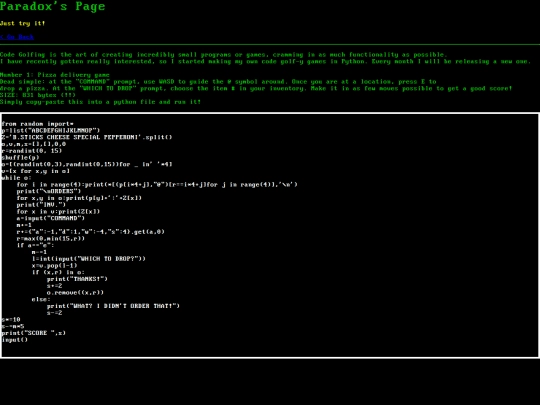
Task: Click the "drop a pizza. At the WHICH TO DROP" line
Action: tap(256, 89)
